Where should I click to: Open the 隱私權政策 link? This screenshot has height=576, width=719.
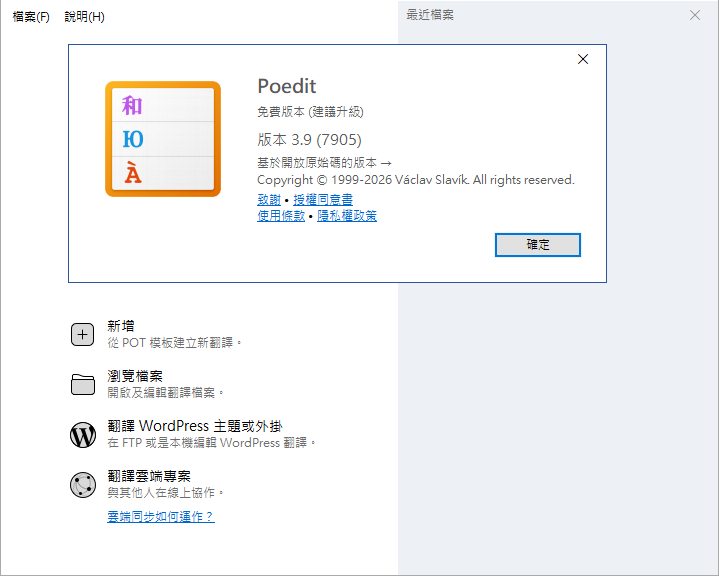point(347,216)
